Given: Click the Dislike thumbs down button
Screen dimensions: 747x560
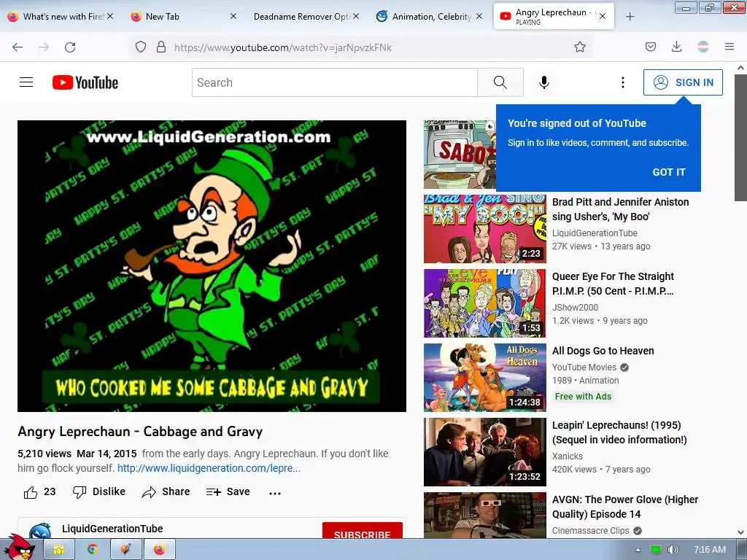Looking at the screenshot, I should pyautogui.click(x=99, y=492).
